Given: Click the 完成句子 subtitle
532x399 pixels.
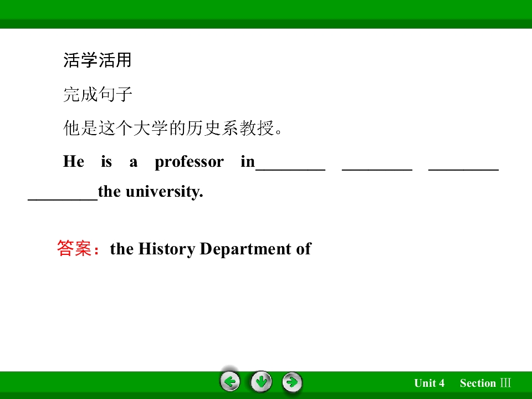Looking at the screenshot, I should (98, 94).
